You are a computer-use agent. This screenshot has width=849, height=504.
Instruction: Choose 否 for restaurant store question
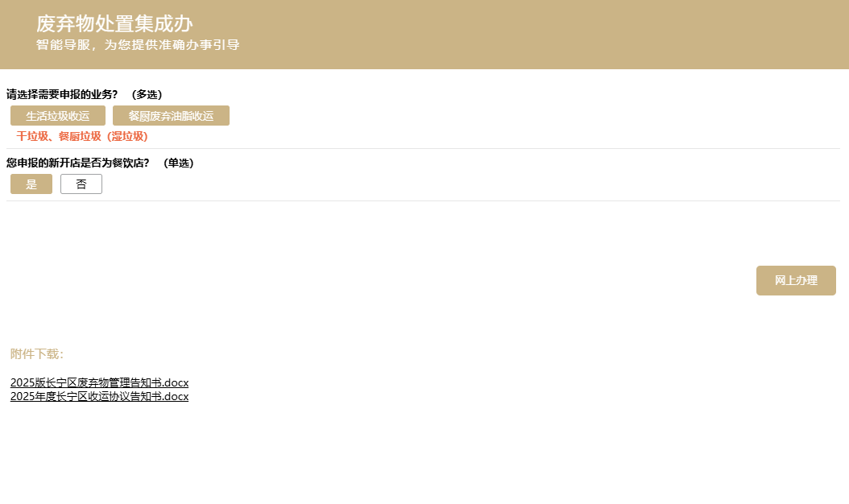click(81, 184)
